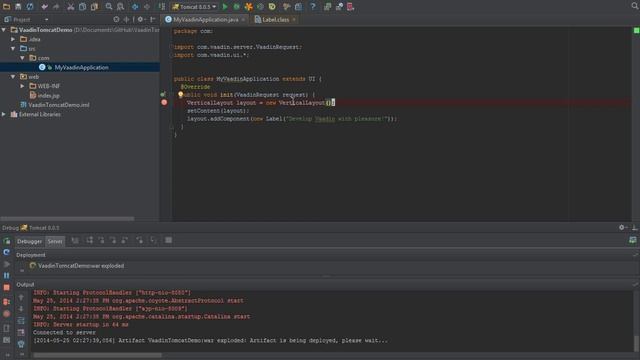Collapse the com package
This screenshot has height=360, width=640.
[22, 58]
